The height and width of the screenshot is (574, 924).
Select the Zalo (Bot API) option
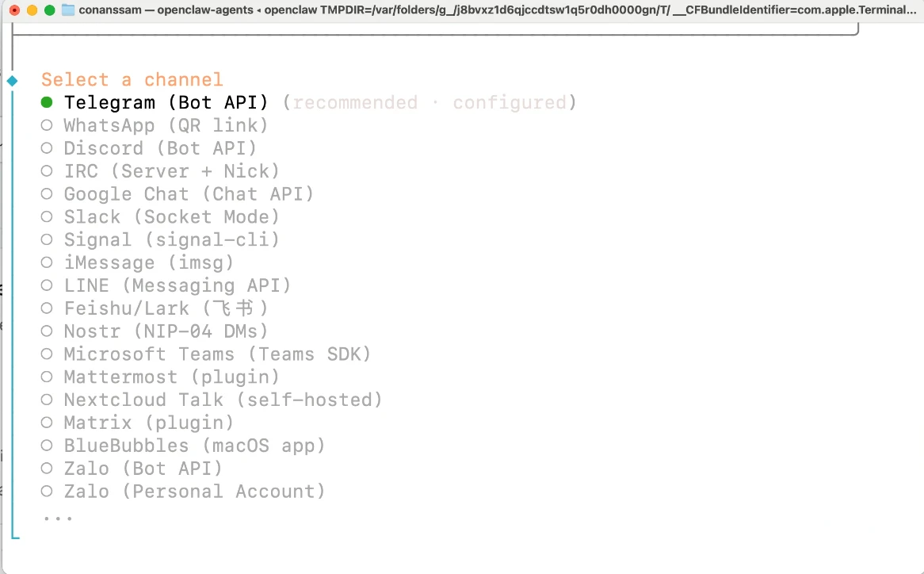point(143,469)
